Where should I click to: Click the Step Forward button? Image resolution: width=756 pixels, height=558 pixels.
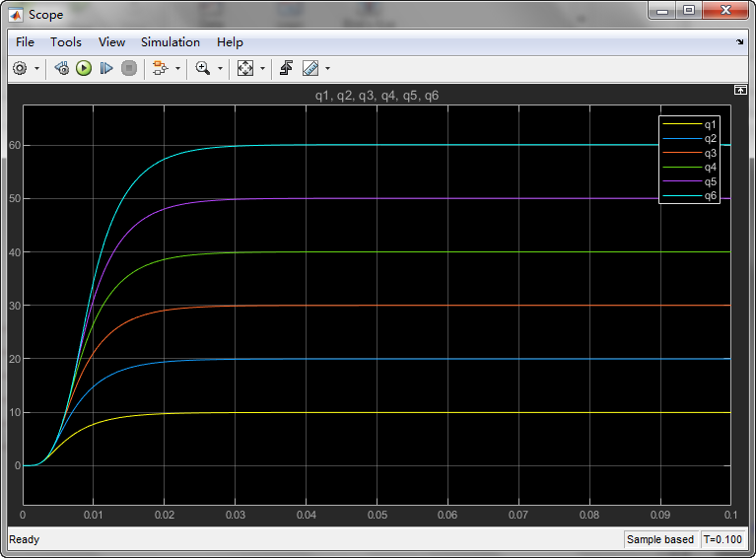coord(106,68)
